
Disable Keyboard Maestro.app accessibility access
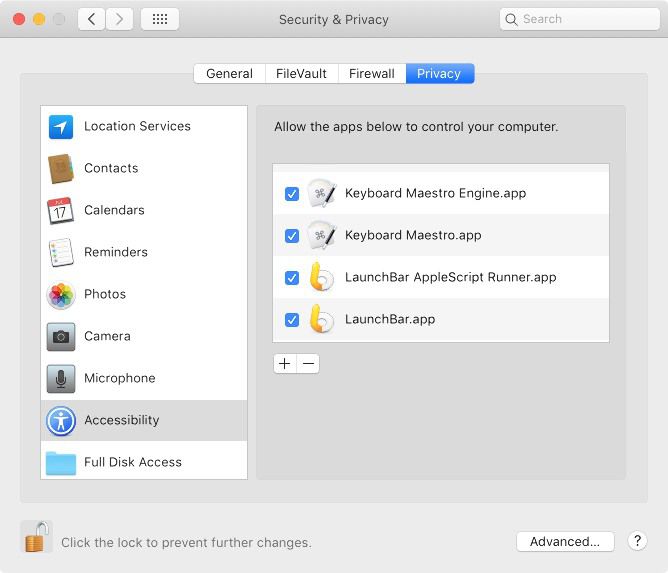pyautogui.click(x=292, y=236)
